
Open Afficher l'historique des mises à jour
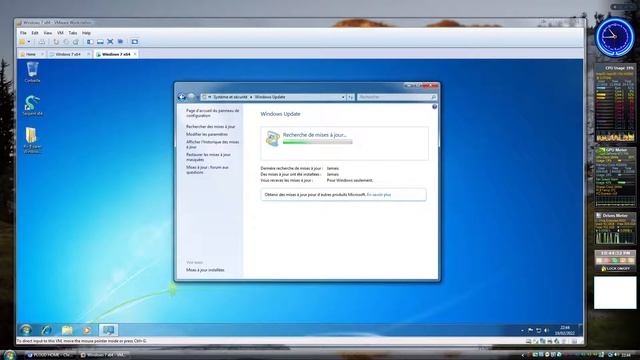pyautogui.click(x=213, y=144)
